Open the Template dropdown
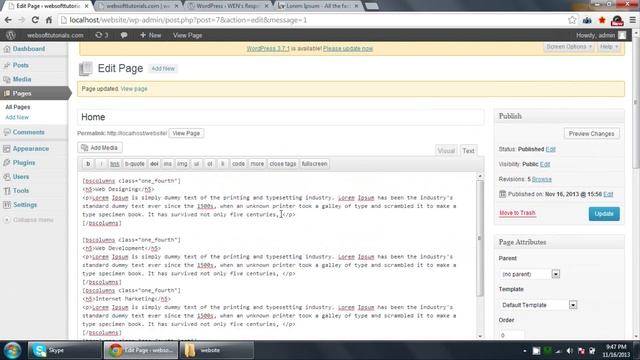The height and width of the screenshot is (360, 640). coord(538,305)
